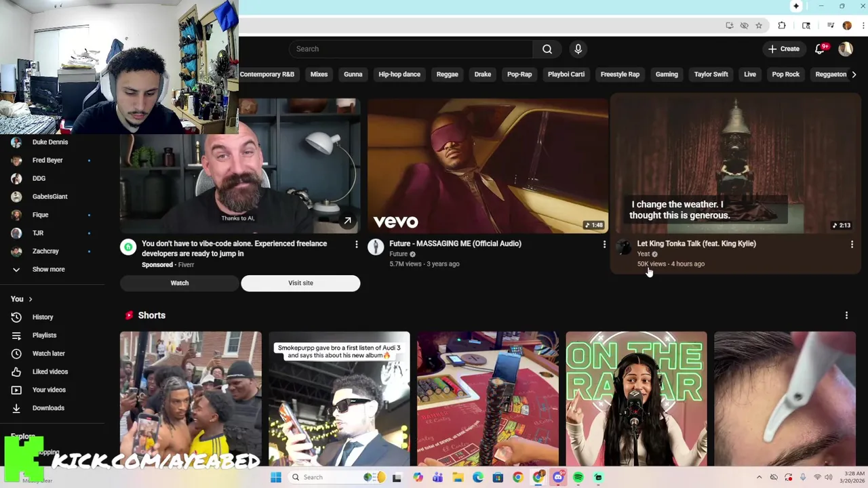This screenshot has width=868, height=488.
Task: Select the Drake chip
Action: click(483, 75)
